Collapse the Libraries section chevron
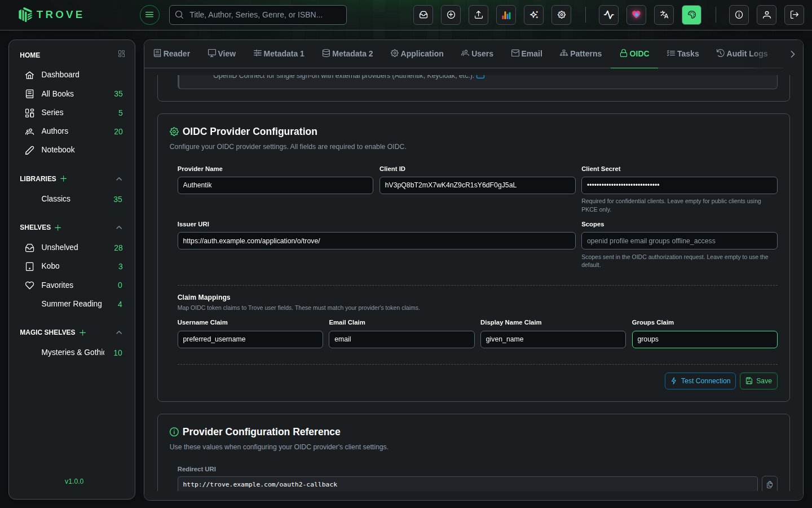Screen dimensions: 812x508 [x=119, y=179]
